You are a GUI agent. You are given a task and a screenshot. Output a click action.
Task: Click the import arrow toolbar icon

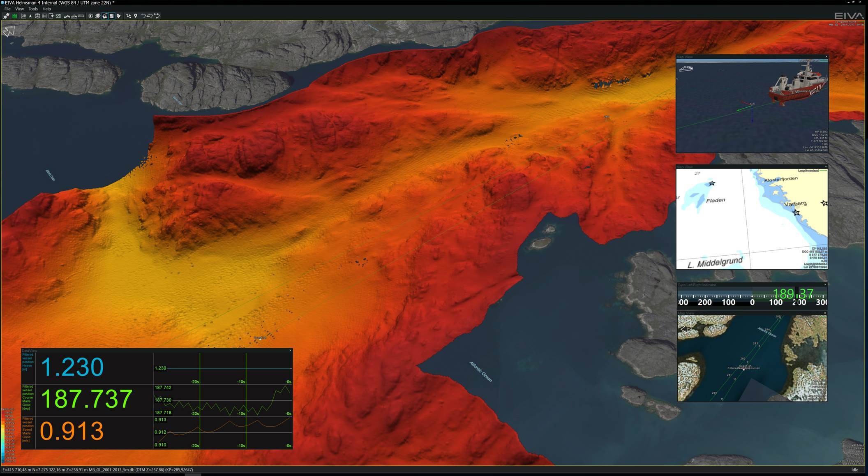(51, 16)
